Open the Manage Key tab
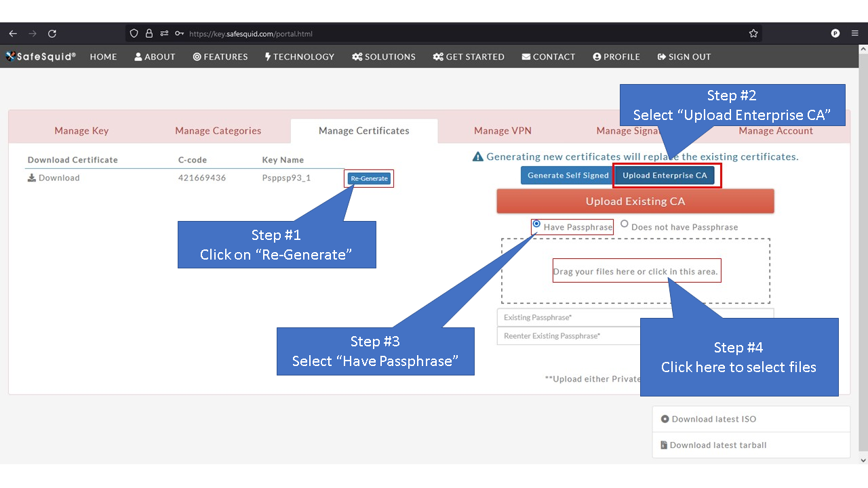 [x=81, y=130]
